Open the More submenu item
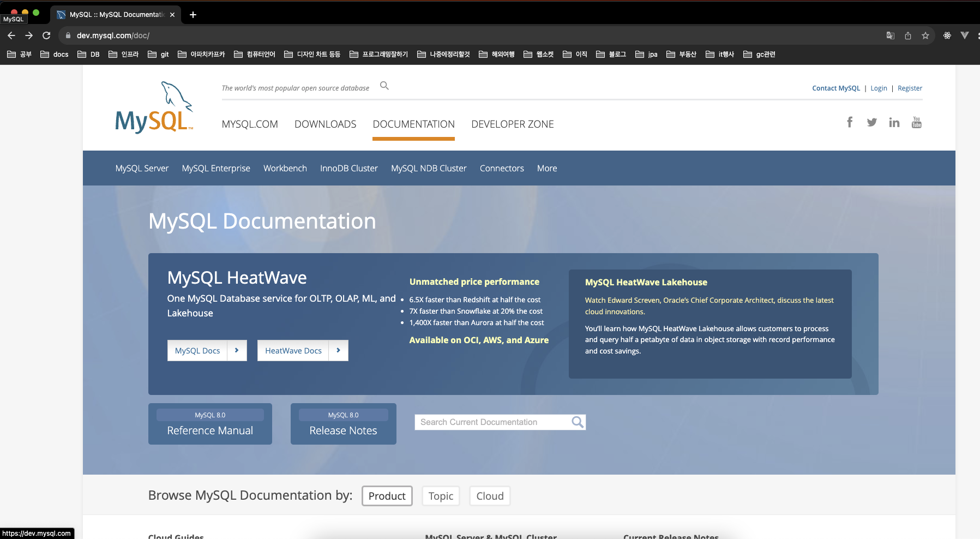The height and width of the screenshot is (539, 980). (x=547, y=168)
